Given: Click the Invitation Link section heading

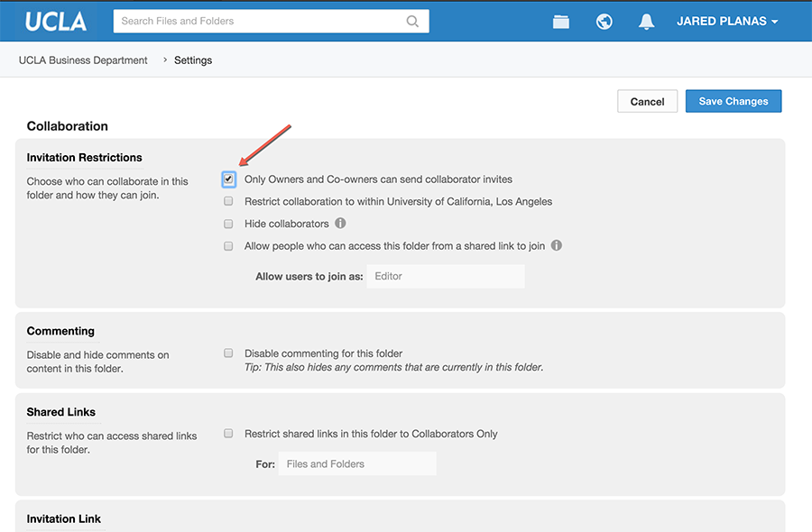Looking at the screenshot, I should click(64, 518).
